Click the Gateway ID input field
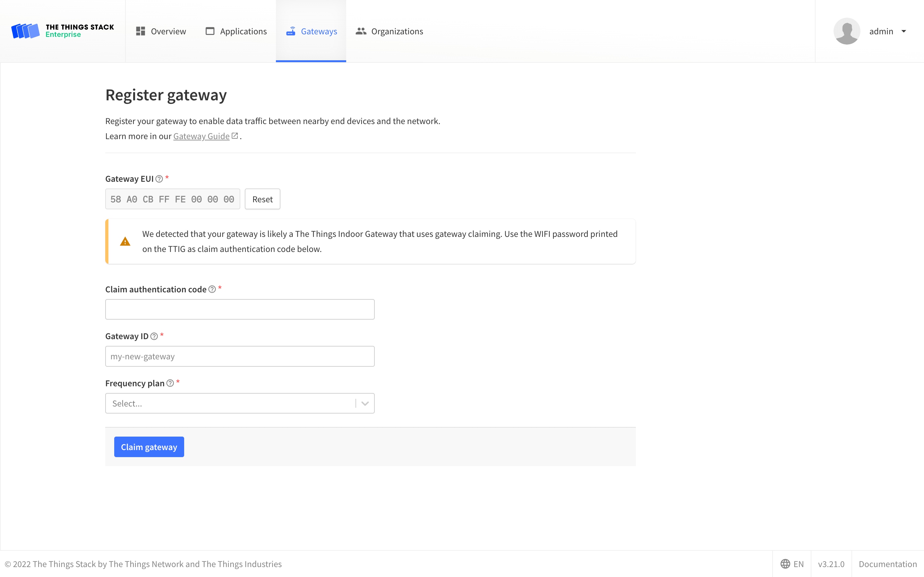This screenshot has height=577, width=924. pyautogui.click(x=240, y=356)
